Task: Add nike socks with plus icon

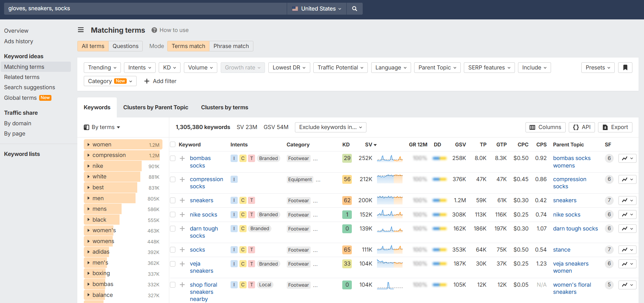Action: point(183,214)
